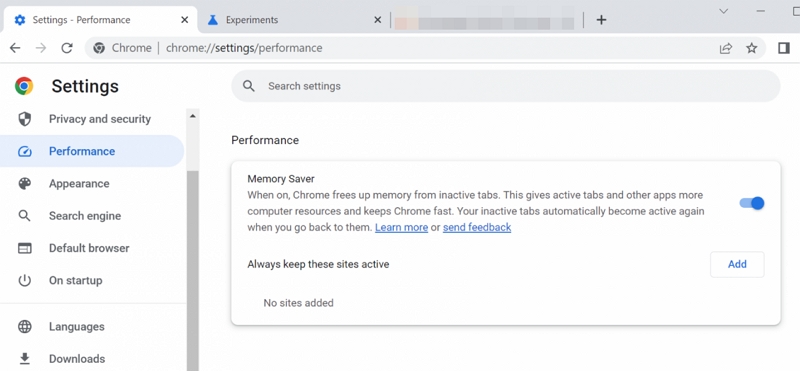Image resolution: width=800 pixels, height=371 pixels.
Task: Open the Performance section
Action: (x=92, y=151)
